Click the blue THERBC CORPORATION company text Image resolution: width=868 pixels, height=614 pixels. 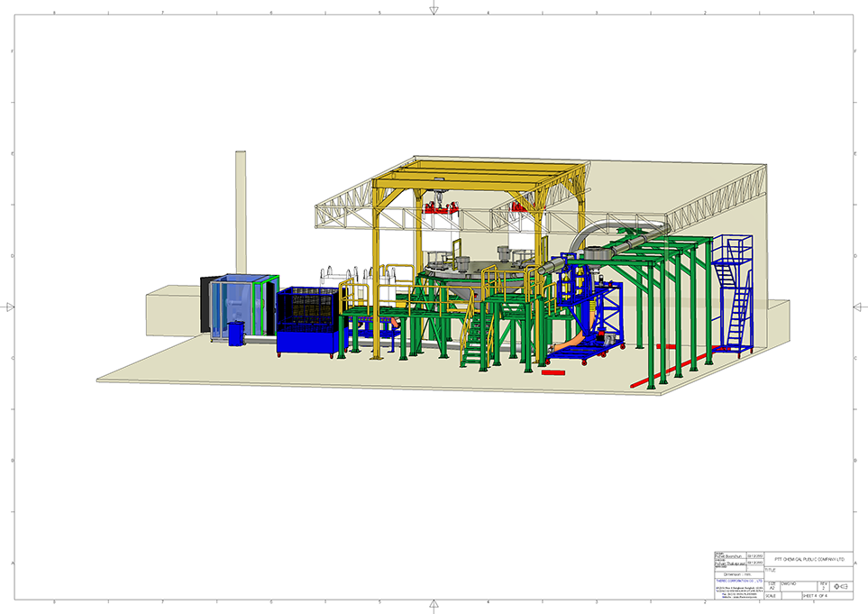[x=738, y=581]
